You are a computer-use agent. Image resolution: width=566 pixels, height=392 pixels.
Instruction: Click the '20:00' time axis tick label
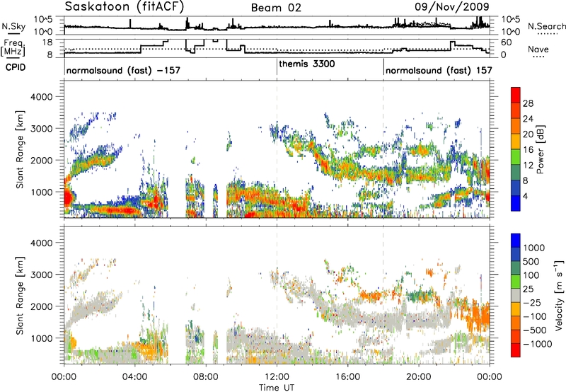(x=419, y=377)
